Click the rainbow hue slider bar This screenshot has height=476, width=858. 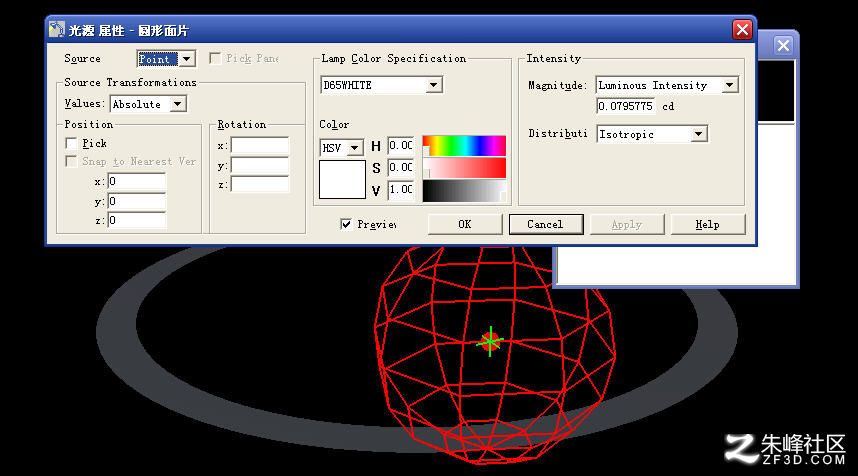[464, 146]
